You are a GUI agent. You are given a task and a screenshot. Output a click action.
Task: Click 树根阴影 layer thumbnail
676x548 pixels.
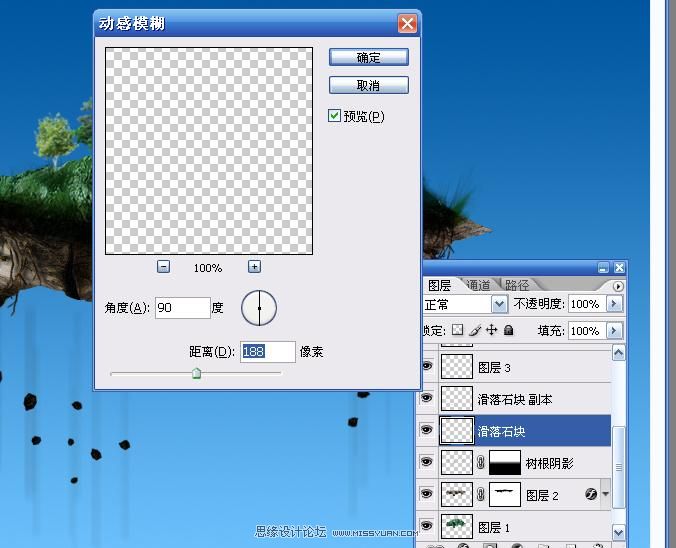457,462
